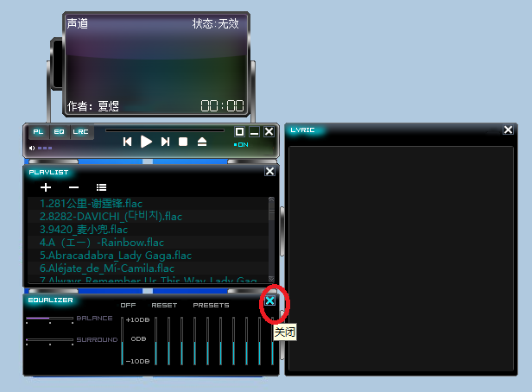The width and height of the screenshot is (532, 392).
Task: Add a file with the playlist plus icon
Action: click(x=46, y=187)
